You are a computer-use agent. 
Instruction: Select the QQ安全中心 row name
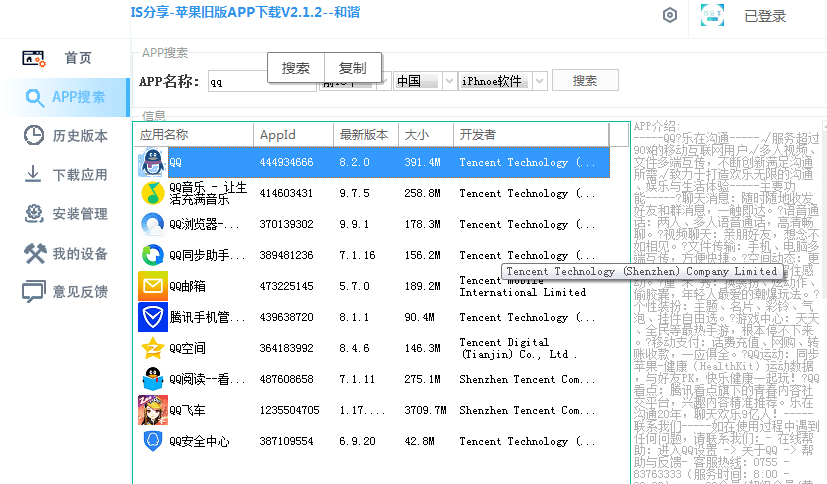[199, 441]
